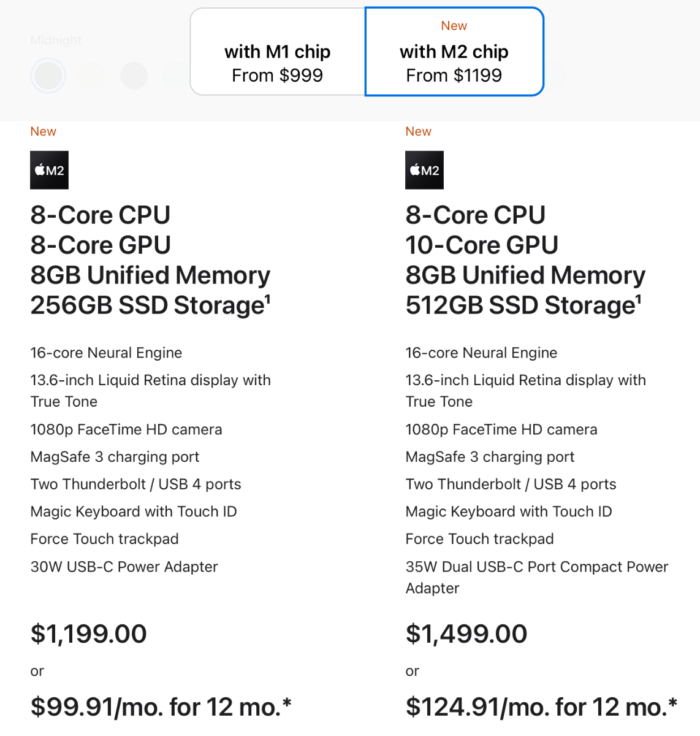Open footnote 1 after 512GB SSD Storage
Viewport: 700px width, 736px height.
click(x=638, y=299)
